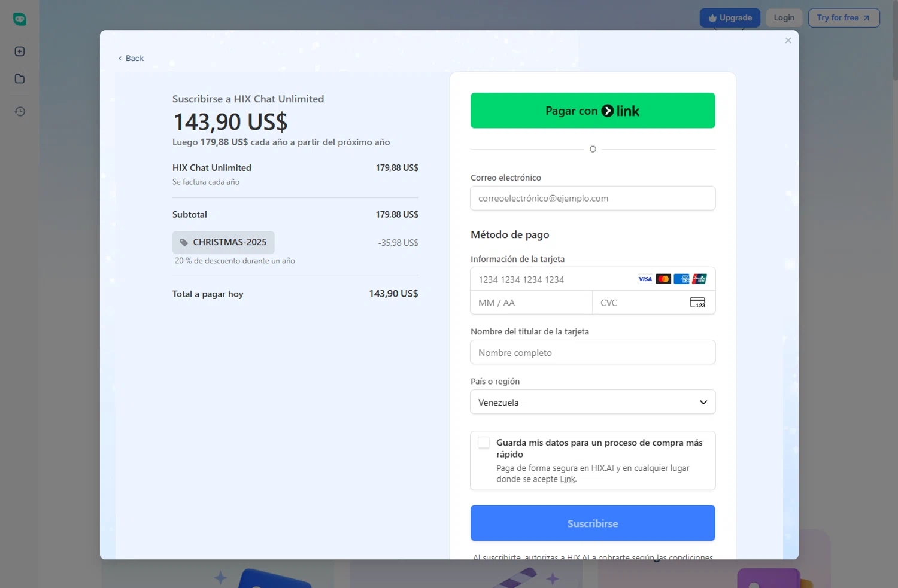Click the CVC card hint icon
The width and height of the screenshot is (898, 588).
(x=697, y=303)
